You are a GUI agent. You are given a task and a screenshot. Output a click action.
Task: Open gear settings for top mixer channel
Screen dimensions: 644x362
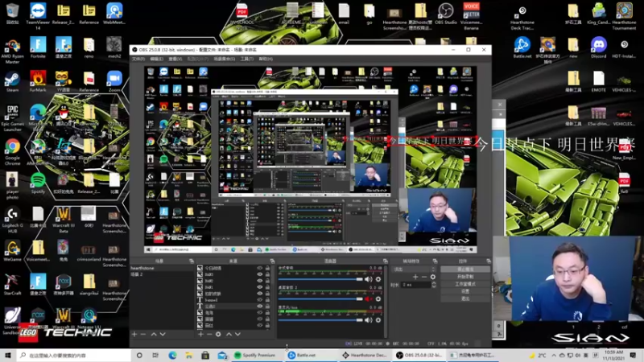[378, 279]
